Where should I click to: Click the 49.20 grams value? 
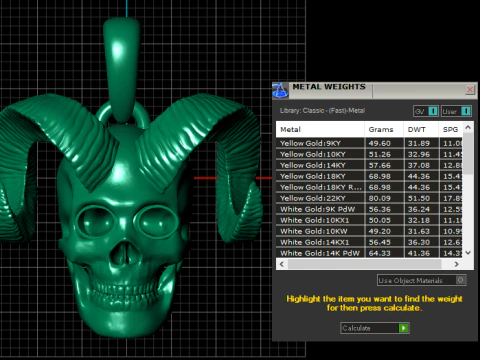379,231
